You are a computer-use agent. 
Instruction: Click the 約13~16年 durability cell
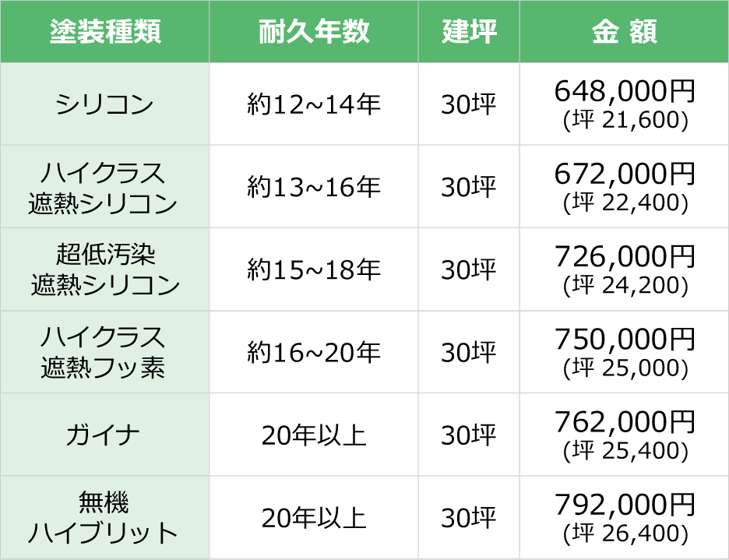tap(314, 187)
